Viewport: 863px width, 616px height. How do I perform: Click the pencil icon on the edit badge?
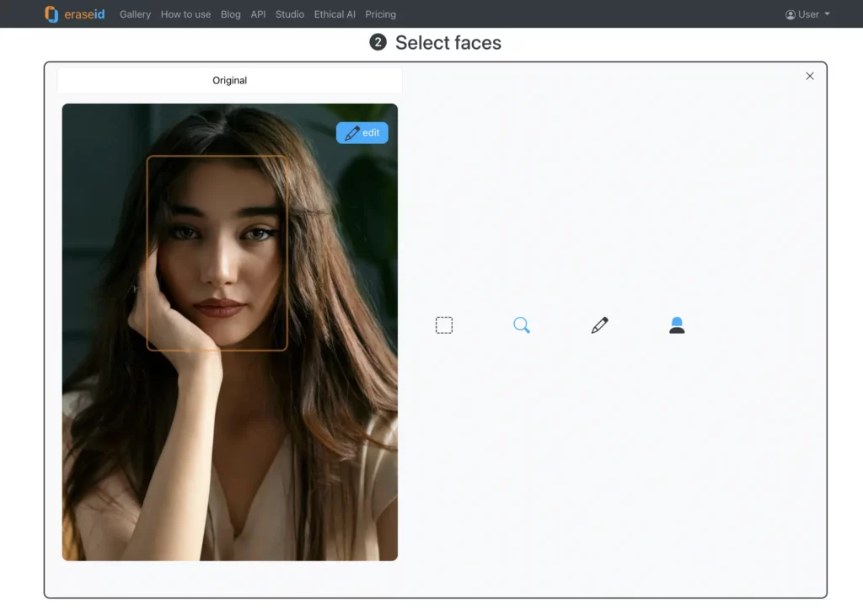352,132
